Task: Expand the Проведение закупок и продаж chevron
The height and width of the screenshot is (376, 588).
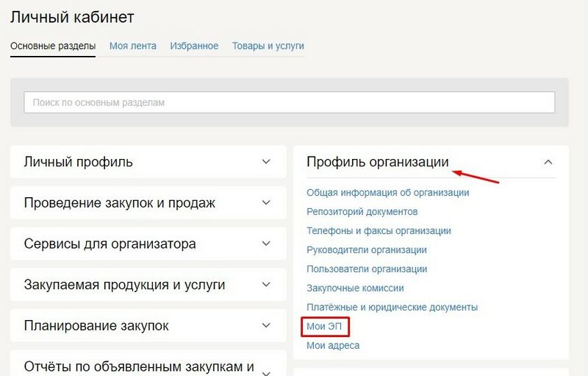Action: pos(266,202)
